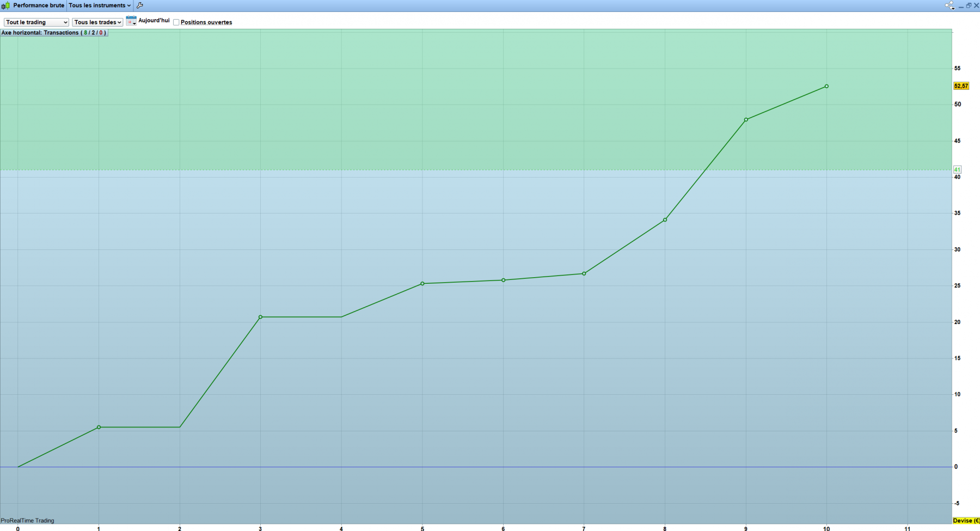Open the Tous les trades dropdown
The width and height of the screenshot is (980, 531).
(x=98, y=22)
